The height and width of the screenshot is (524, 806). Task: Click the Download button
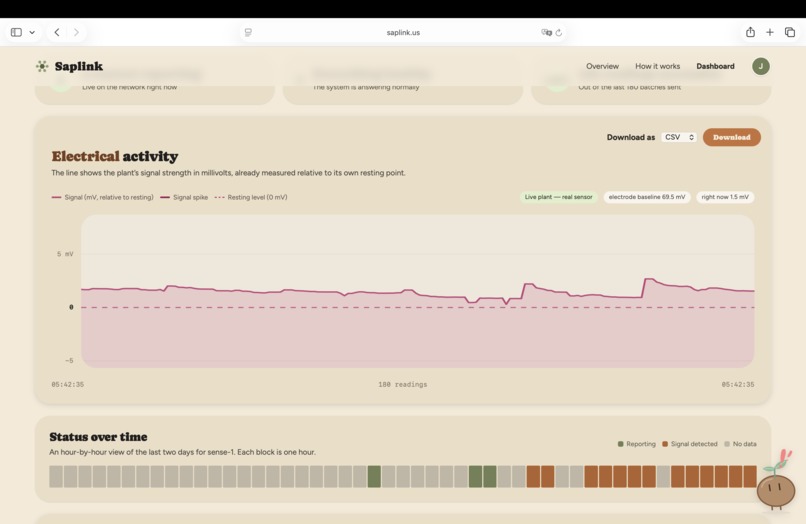tap(731, 137)
